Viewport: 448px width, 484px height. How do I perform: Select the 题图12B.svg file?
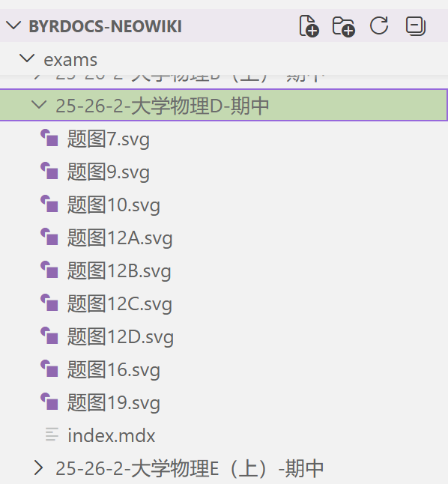pos(224,270)
